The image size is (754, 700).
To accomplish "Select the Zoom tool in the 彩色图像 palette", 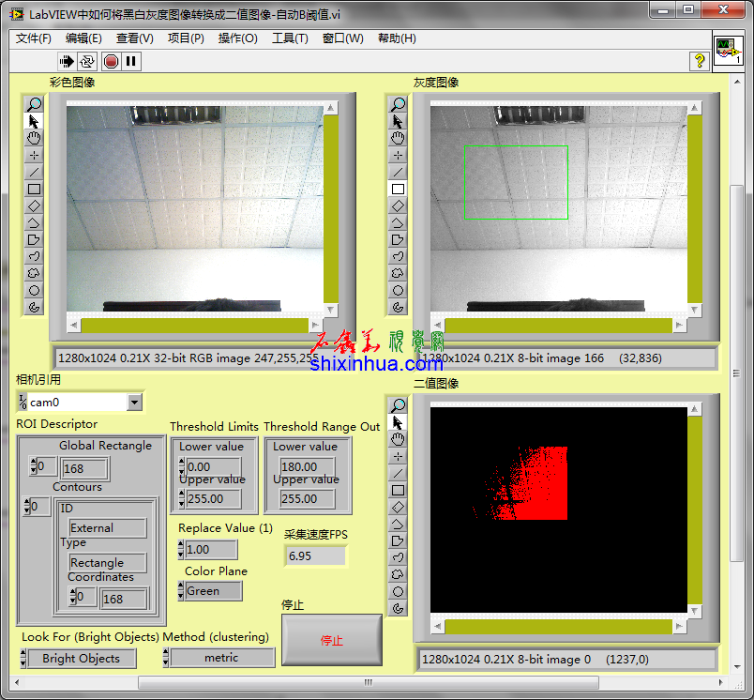I will coord(34,104).
